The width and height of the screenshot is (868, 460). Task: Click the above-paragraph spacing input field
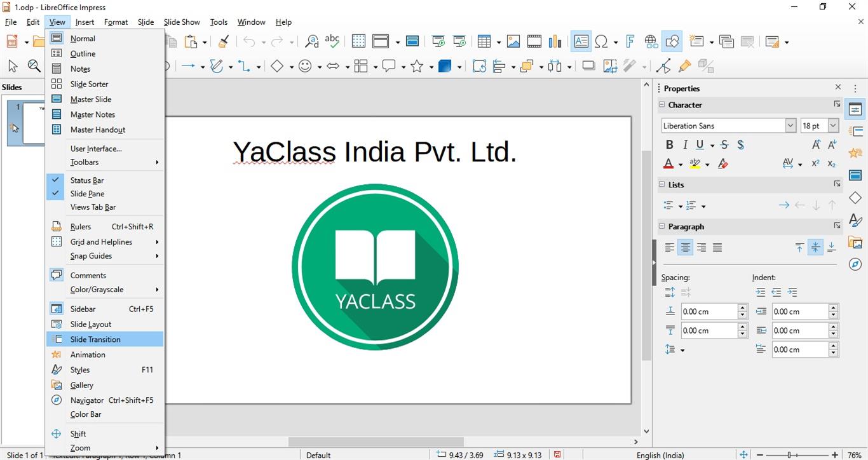(x=709, y=311)
